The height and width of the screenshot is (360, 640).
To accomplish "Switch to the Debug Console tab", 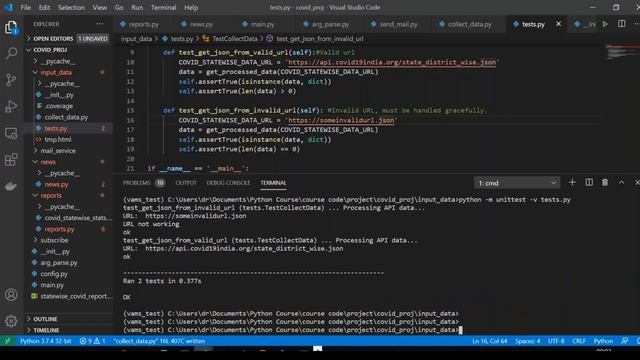I will (x=228, y=183).
